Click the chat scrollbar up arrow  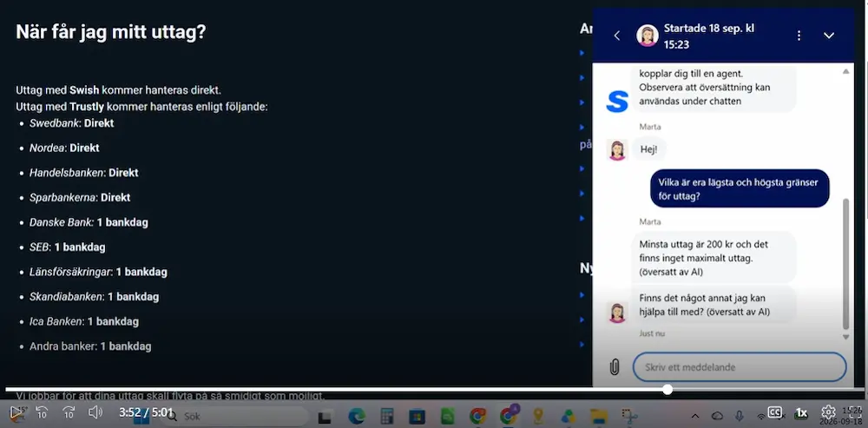click(845, 71)
